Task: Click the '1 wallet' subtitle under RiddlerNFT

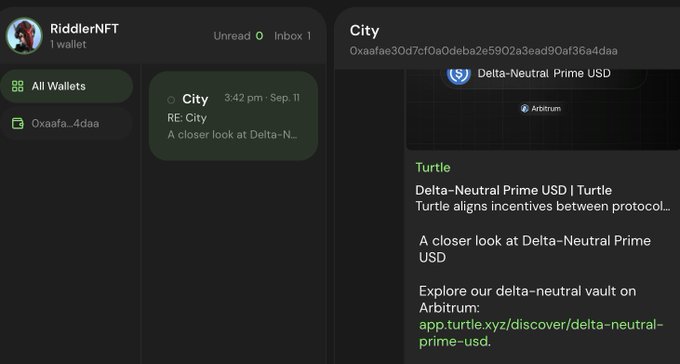Action: [68, 44]
